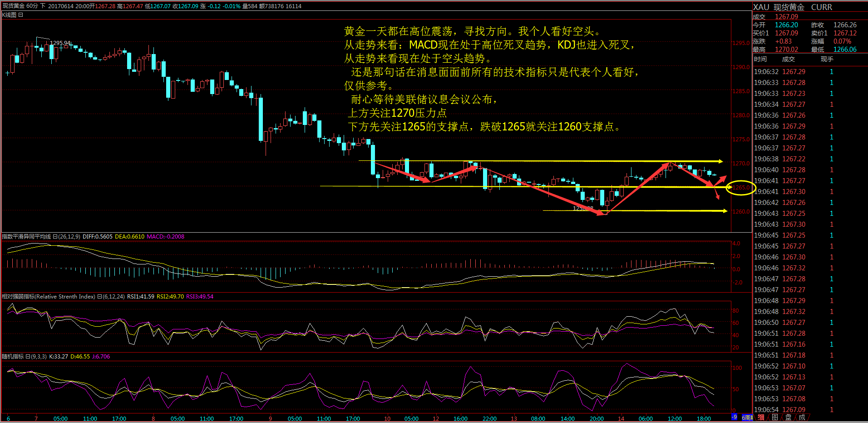Click the DIFF:0.5605 value
Screen dimensions: 868x423
click(x=98, y=237)
